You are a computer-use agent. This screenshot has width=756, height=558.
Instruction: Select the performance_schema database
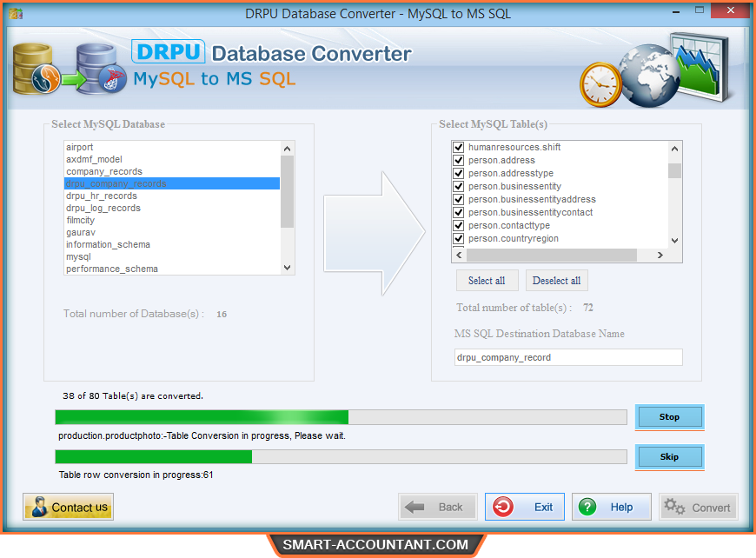point(172,269)
